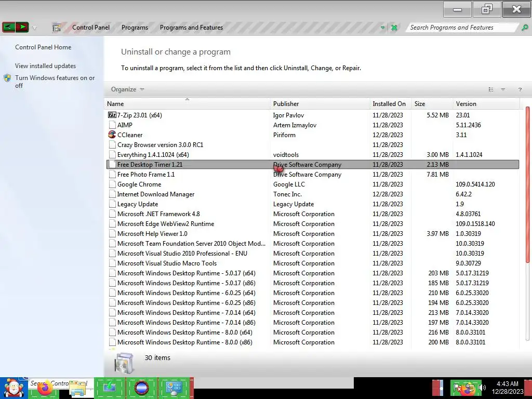
Task: Select Microsoft Team Foundation Server 2010 entry
Action: 191,244
